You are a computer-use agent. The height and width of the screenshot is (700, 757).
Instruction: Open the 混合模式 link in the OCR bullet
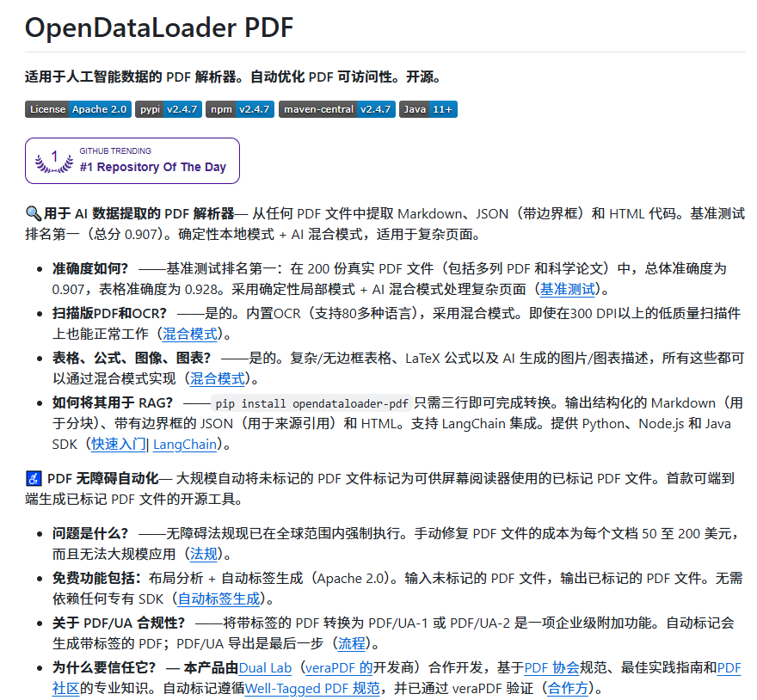[190, 334]
